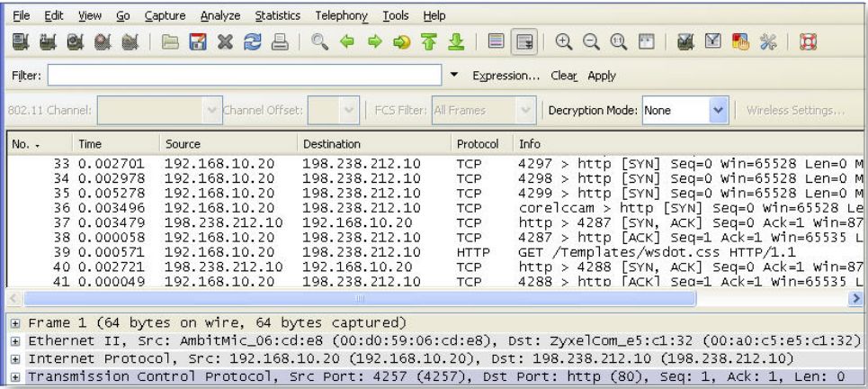Viewport: 868px width, 389px height.
Task: Open the Telephony menu
Action: click(342, 15)
